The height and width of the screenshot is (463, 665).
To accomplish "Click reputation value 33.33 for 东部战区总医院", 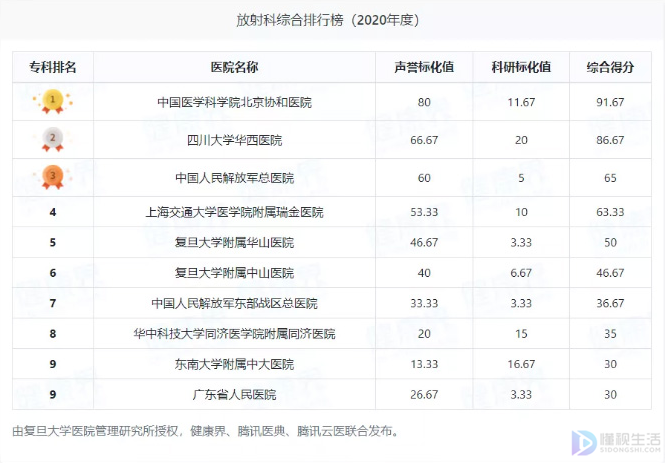I will 424,303.
